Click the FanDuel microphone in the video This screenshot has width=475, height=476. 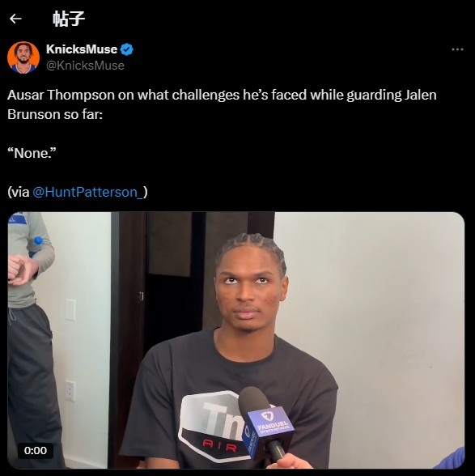point(265,423)
